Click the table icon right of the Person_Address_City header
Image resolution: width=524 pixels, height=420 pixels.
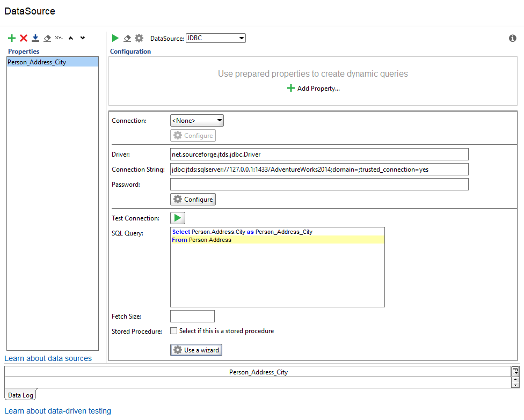click(x=515, y=371)
